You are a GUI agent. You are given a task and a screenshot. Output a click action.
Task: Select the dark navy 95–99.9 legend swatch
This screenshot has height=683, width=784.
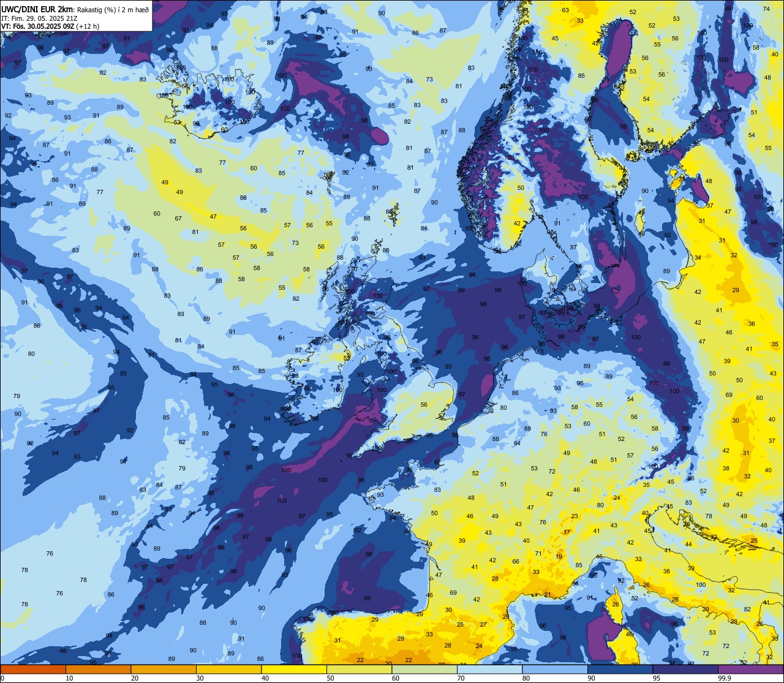pos(685,669)
